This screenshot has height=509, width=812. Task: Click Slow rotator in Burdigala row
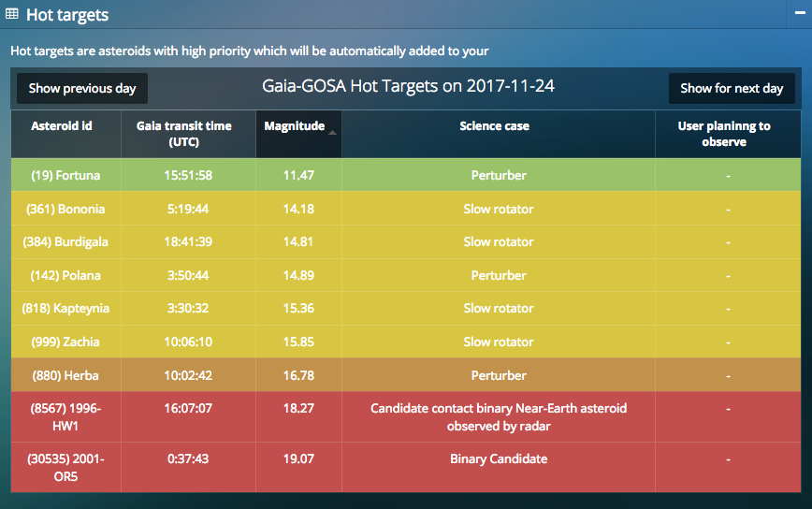[499, 241]
